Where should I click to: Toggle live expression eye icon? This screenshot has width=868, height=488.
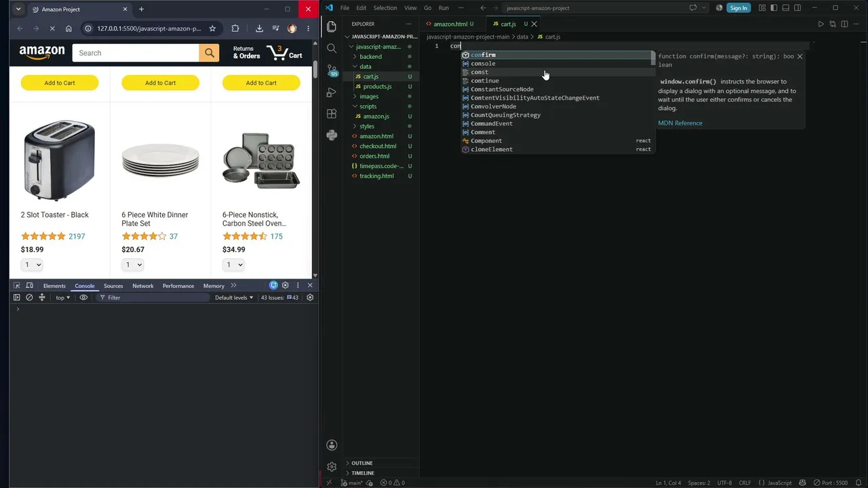coord(83,298)
